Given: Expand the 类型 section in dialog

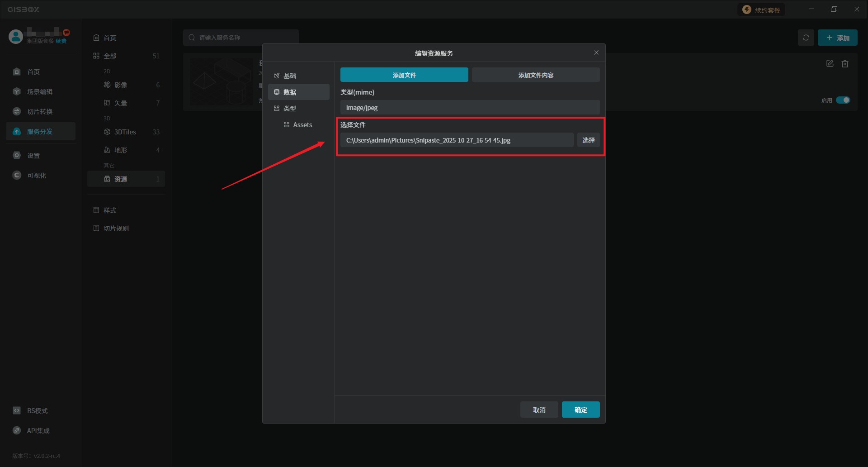Looking at the screenshot, I should pyautogui.click(x=290, y=109).
